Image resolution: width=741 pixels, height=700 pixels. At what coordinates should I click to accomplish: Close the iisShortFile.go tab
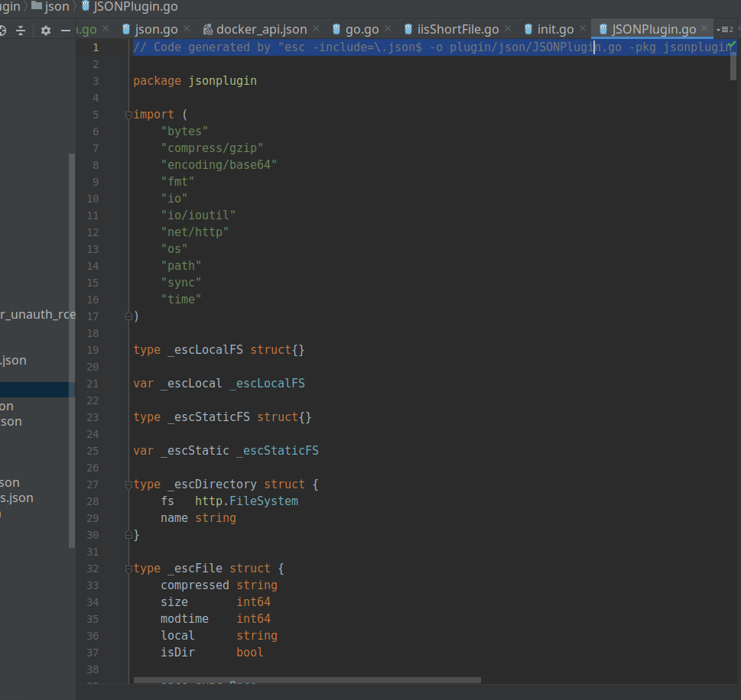click(x=508, y=29)
